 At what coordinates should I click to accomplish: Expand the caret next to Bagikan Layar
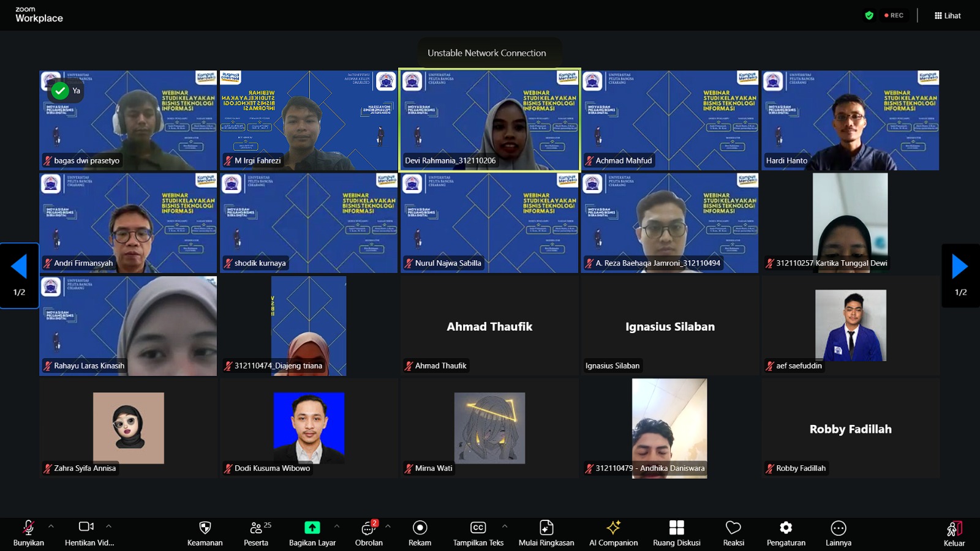(336, 526)
